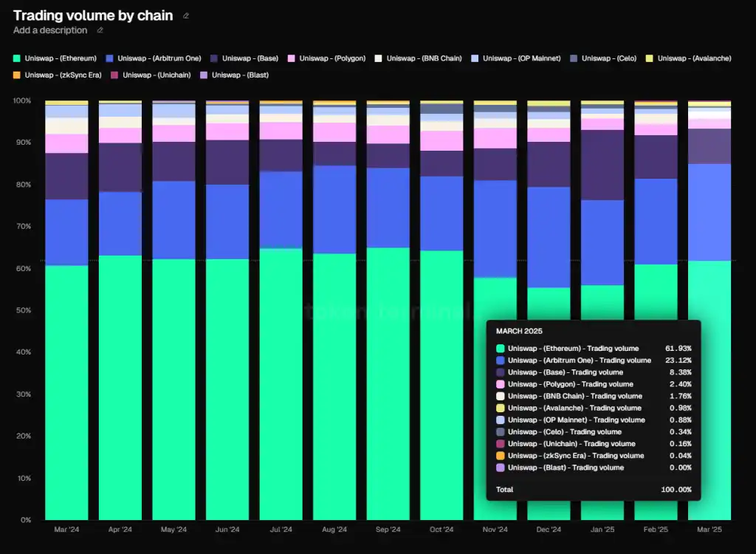The height and width of the screenshot is (554, 756).
Task: Hide the Uniswap - (Base) legend series
Action: pyautogui.click(x=248, y=58)
